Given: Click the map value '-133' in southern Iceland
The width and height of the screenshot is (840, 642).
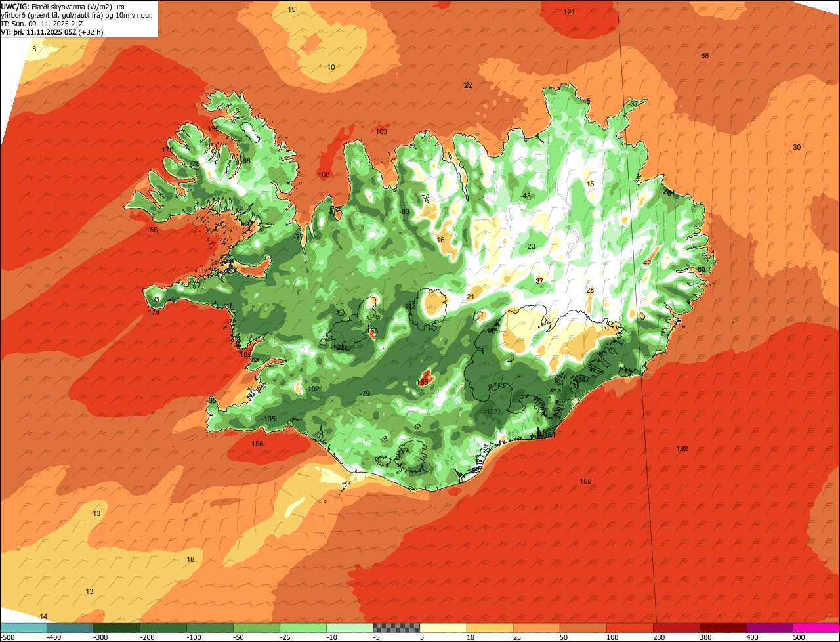Looking at the screenshot, I should click(x=491, y=412).
